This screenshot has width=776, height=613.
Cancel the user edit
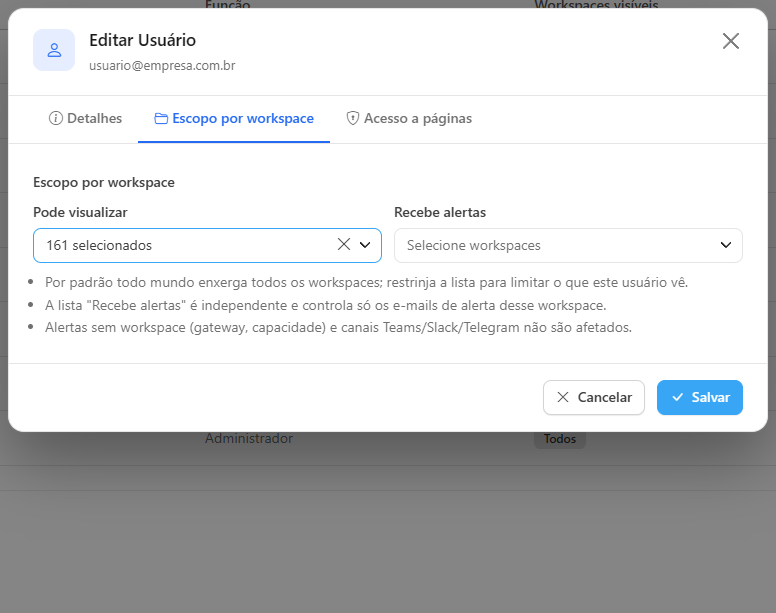pos(594,397)
